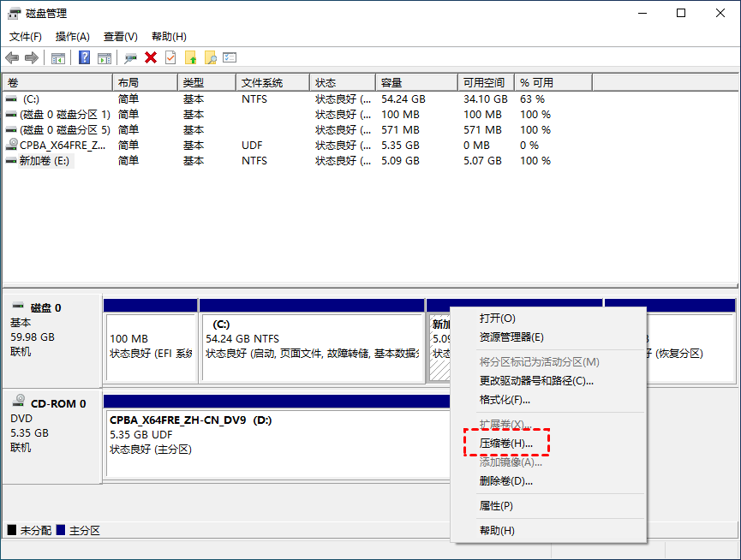Click the Back arrow toolbar icon

tap(12, 58)
